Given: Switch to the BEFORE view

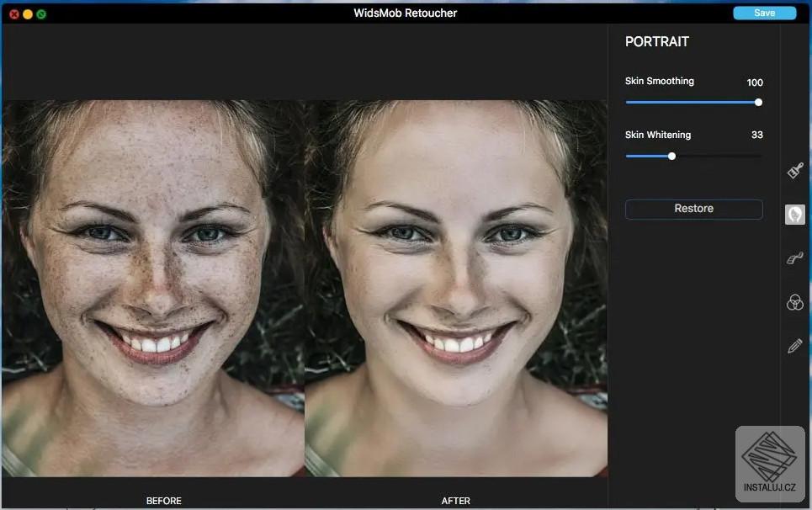Looking at the screenshot, I should [x=164, y=501].
